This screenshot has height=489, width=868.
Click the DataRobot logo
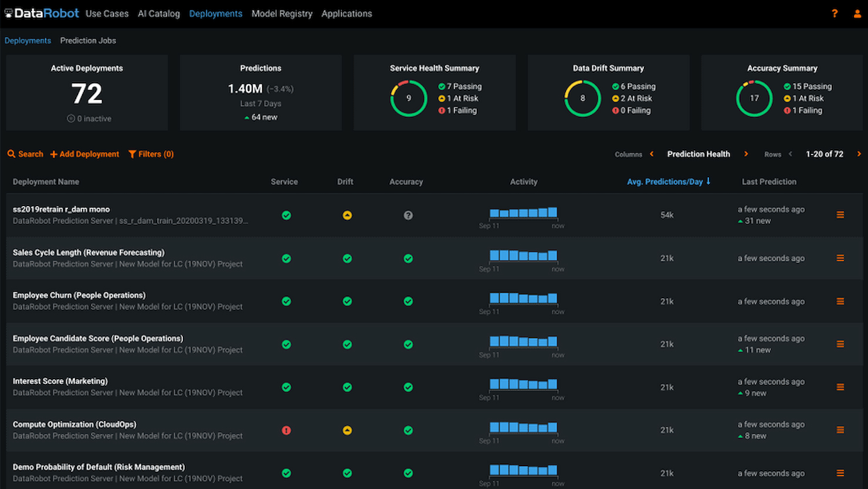pyautogui.click(x=42, y=13)
